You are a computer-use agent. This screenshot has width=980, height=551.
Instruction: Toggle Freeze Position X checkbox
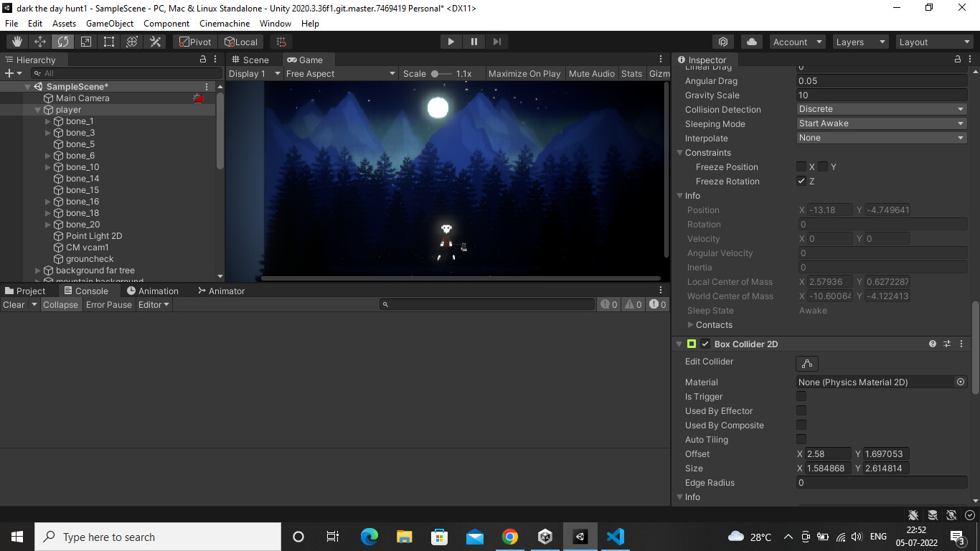801,166
